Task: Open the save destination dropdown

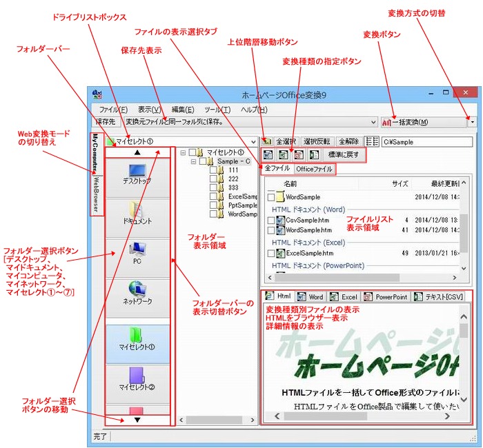Action: tap(373, 122)
